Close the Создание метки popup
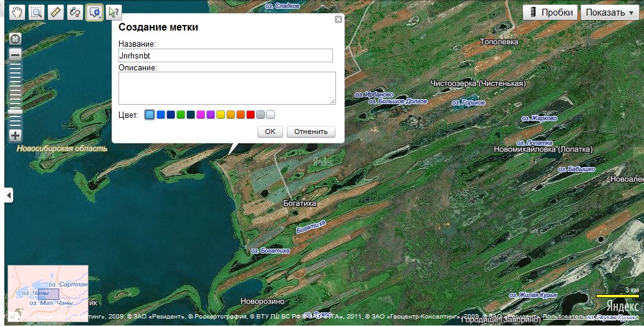 339,19
